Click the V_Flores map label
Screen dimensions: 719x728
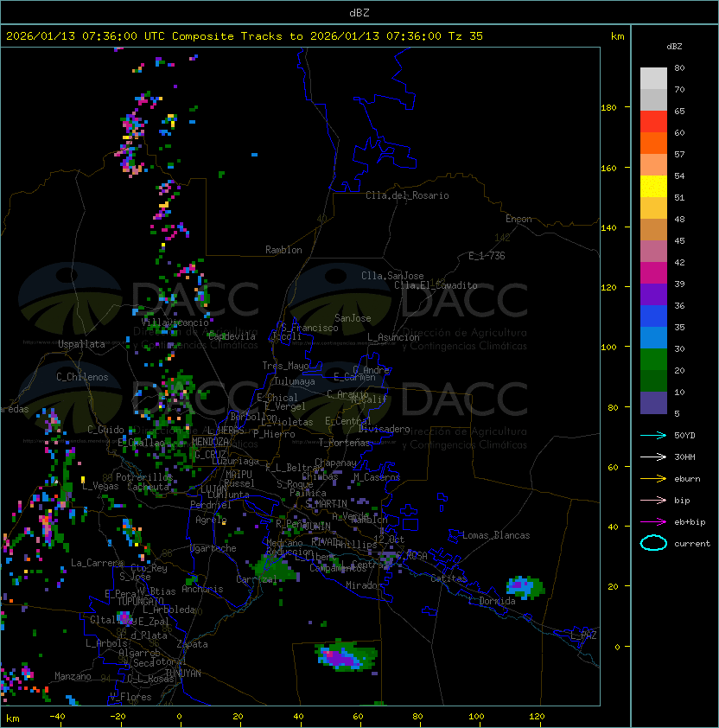tap(130, 697)
